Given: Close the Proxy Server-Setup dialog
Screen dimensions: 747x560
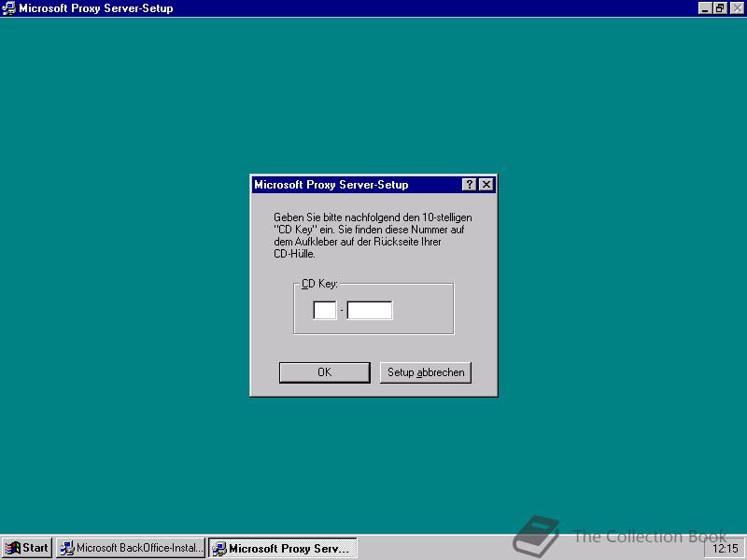Looking at the screenshot, I should point(486,185).
